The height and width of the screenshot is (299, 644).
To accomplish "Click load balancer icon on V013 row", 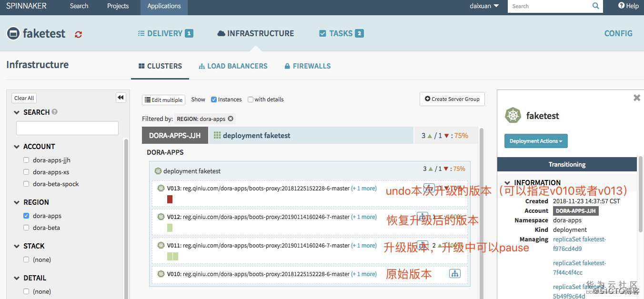I will click(429, 188).
